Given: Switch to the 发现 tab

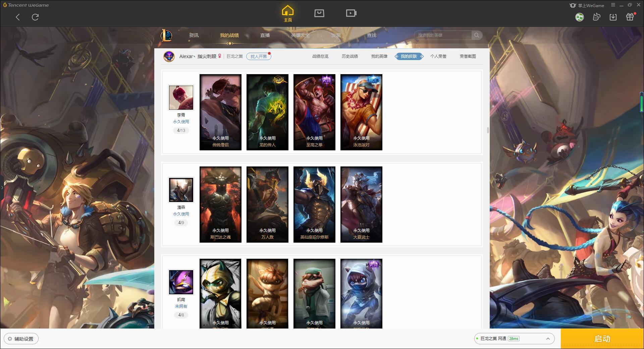Looking at the screenshot, I should pyautogui.click(x=336, y=35).
